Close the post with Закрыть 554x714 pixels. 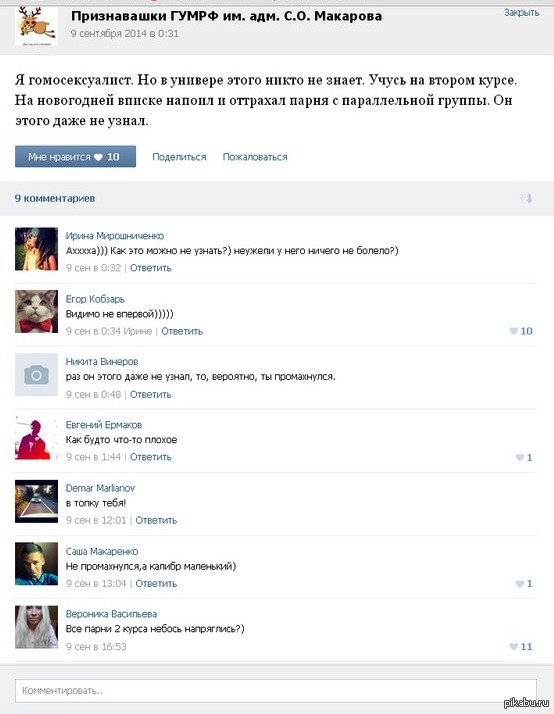pos(522,13)
